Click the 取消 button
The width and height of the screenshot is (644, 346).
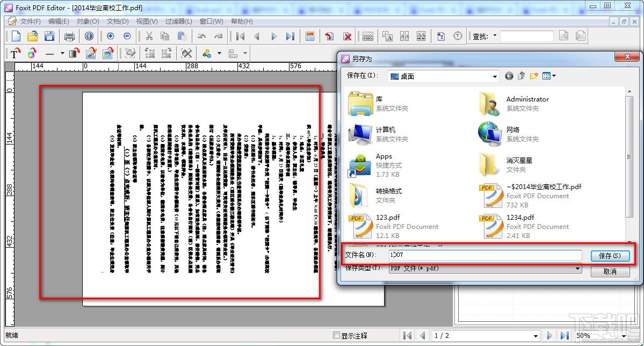[x=610, y=271]
